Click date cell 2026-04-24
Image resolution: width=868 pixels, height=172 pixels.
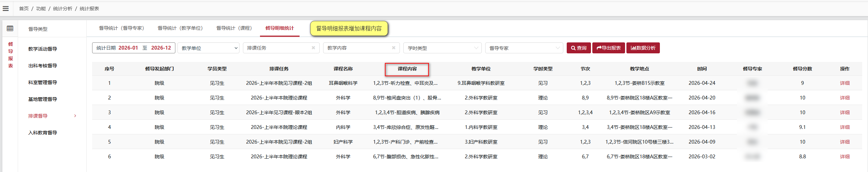point(702,83)
